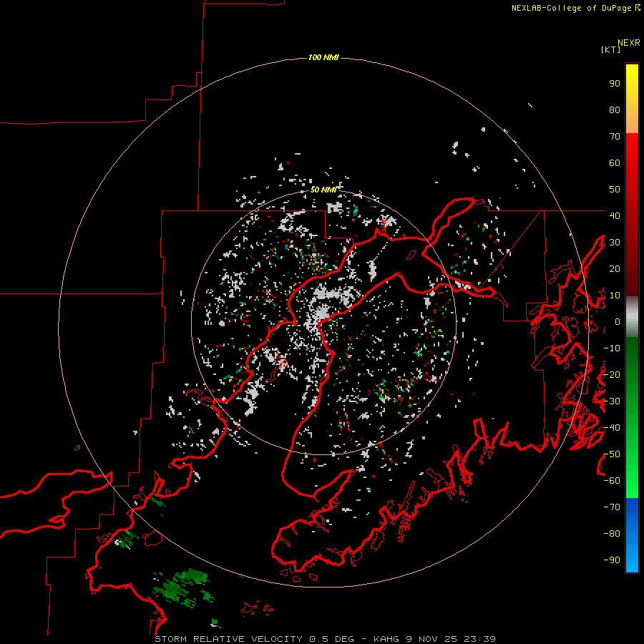Click the 40 value on the velocity scale

tap(615, 215)
